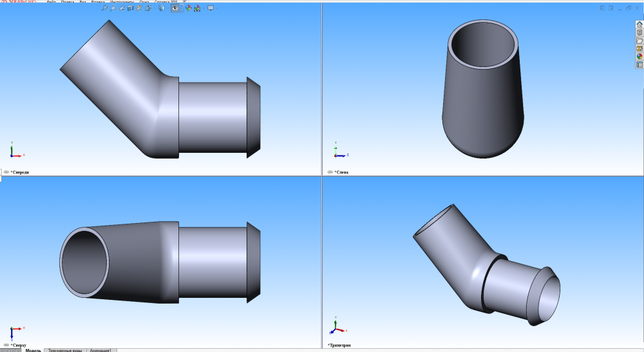Click the *Сверху view label

(x=19, y=346)
